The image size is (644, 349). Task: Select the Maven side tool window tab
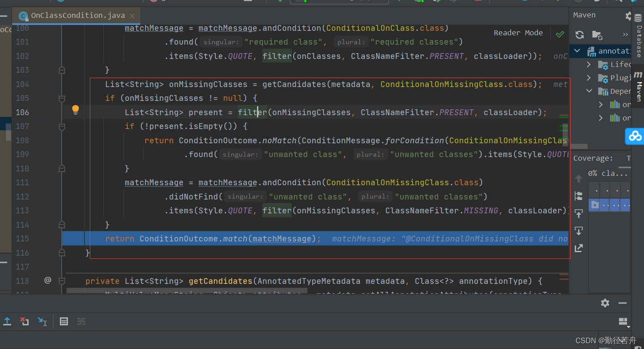[639, 85]
